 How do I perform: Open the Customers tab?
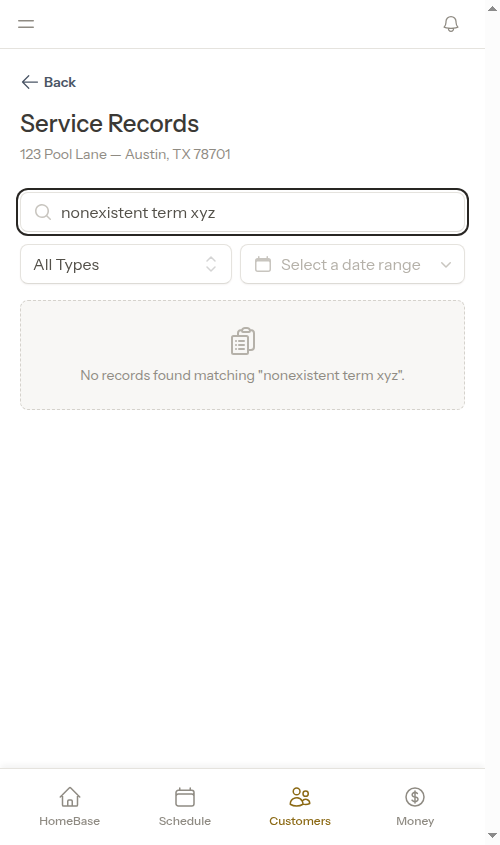[300, 807]
